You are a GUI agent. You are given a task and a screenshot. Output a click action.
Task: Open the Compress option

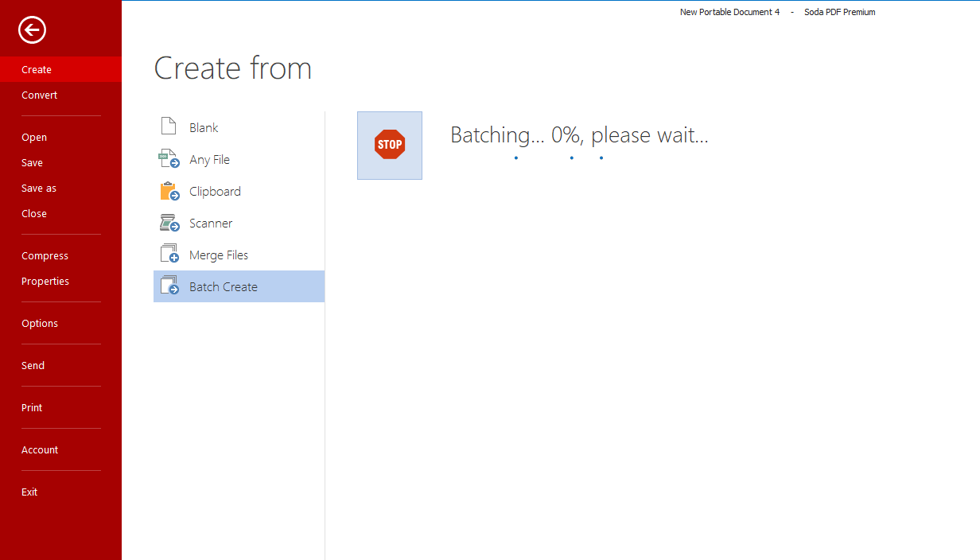click(x=60, y=255)
